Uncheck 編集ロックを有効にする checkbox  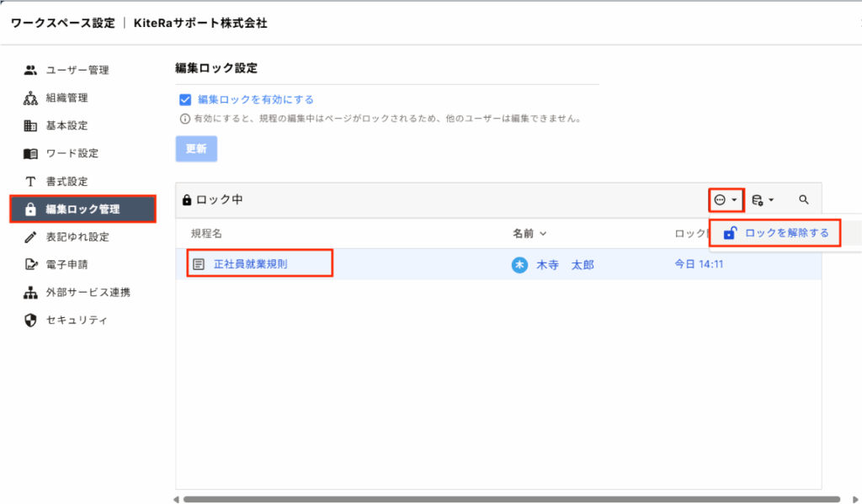tap(185, 99)
